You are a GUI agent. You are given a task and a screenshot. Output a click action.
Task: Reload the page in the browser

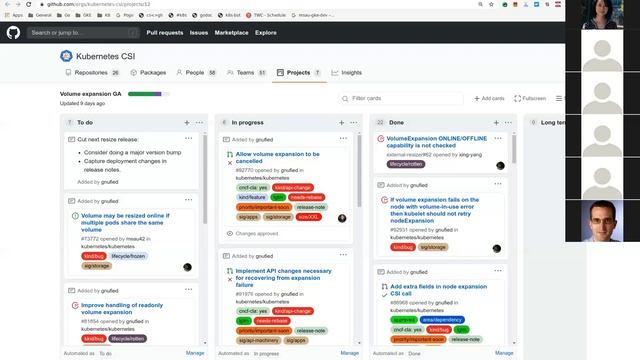[x=29, y=4]
